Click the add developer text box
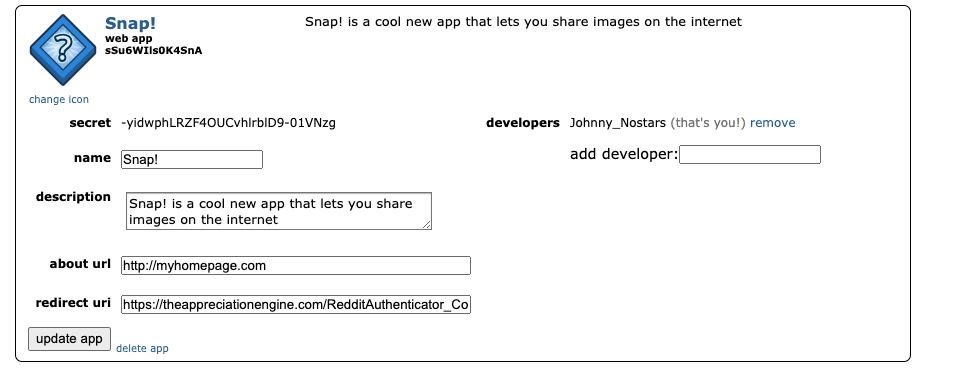This screenshot has width=963, height=376. pos(750,155)
